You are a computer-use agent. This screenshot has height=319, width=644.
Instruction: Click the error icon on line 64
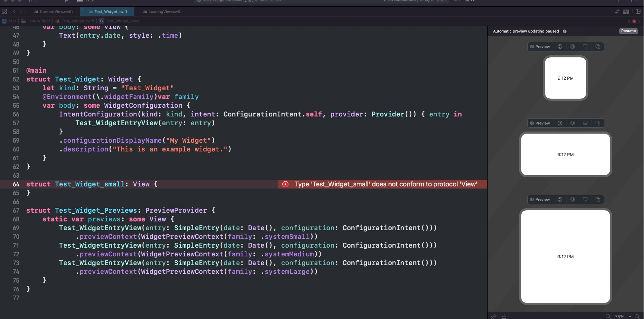tap(285, 184)
